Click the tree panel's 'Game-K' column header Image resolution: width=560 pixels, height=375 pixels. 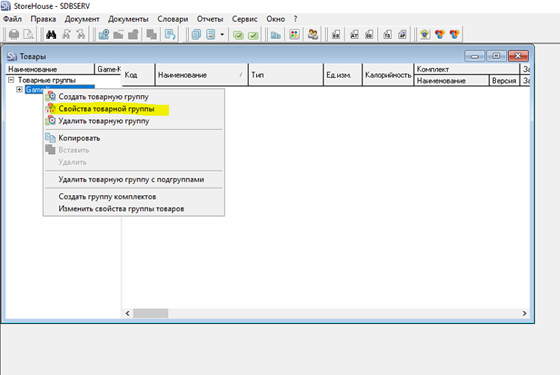[109, 69]
